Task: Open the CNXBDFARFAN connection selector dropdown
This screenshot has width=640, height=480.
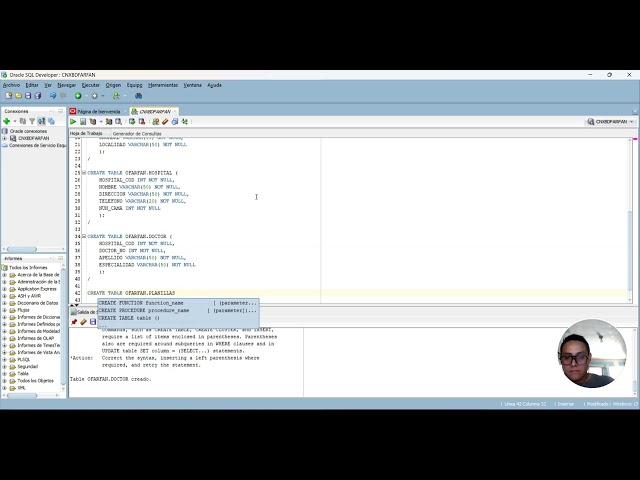Action: pyautogui.click(x=611, y=122)
